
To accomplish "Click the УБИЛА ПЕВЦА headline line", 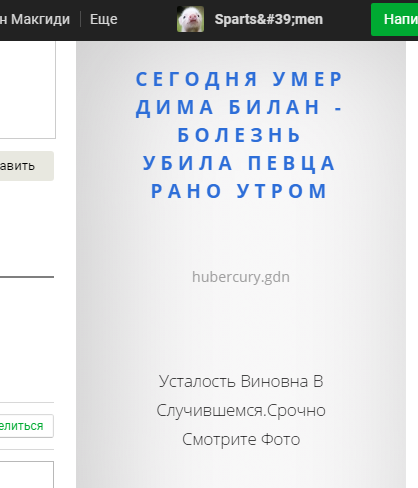I will click(x=239, y=163).
